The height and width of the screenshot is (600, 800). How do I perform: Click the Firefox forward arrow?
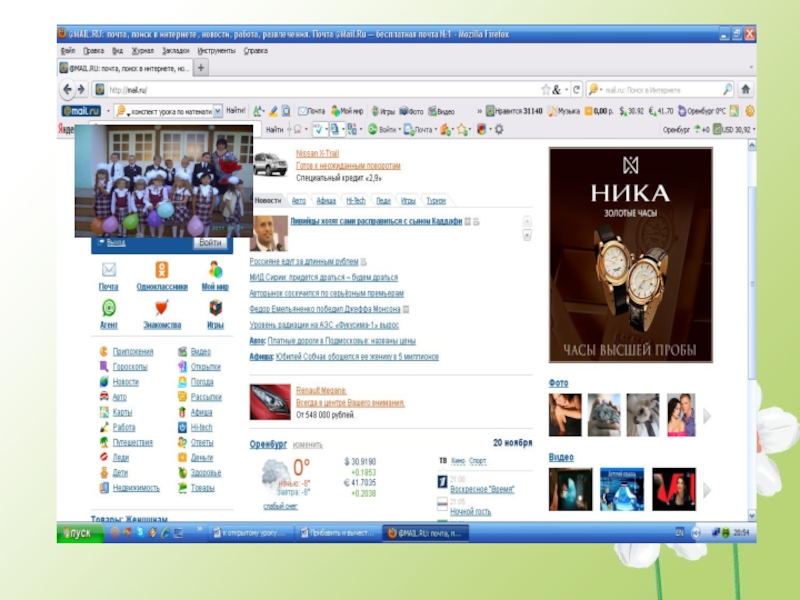point(81,89)
